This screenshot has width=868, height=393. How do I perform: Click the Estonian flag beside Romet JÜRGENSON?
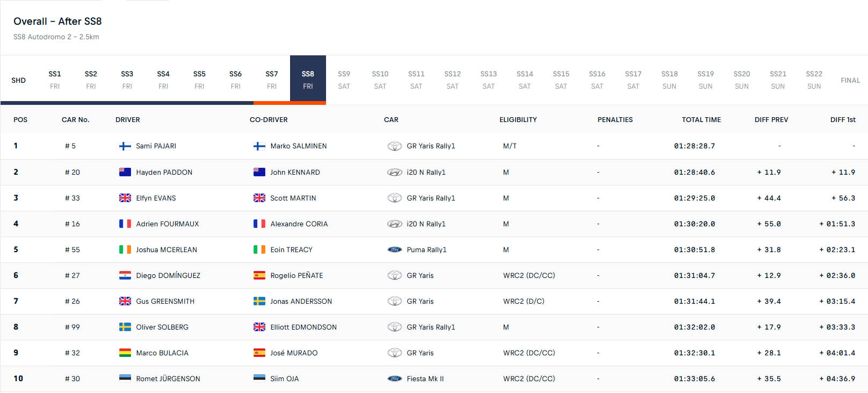click(x=125, y=378)
